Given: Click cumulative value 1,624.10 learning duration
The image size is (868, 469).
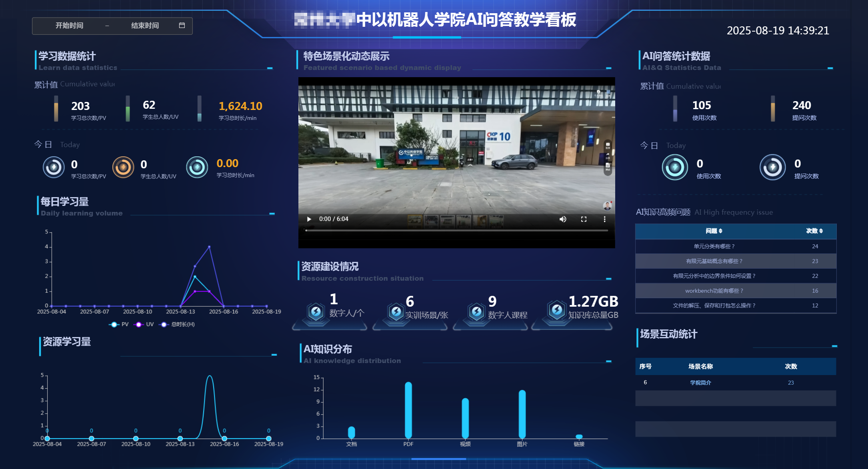Looking at the screenshot, I should pos(240,106).
